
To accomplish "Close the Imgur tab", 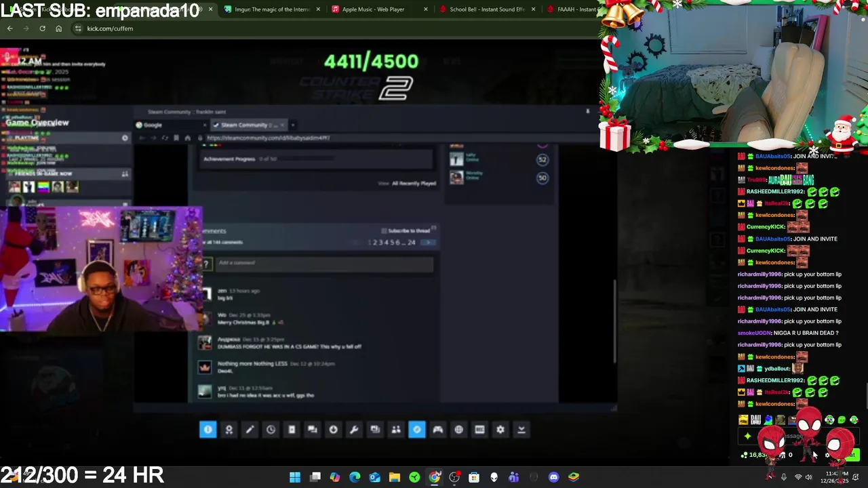I will pos(318,9).
